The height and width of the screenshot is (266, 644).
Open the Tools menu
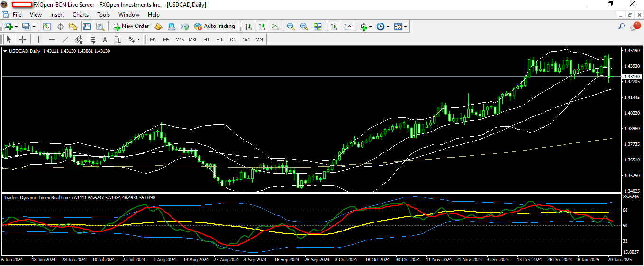click(104, 15)
